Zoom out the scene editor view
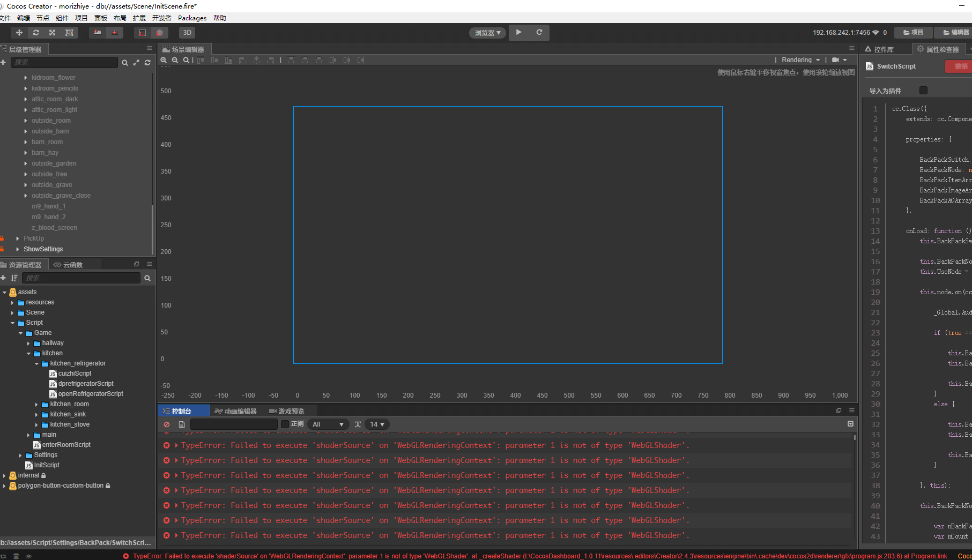The width and height of the screenshot is (972, 560). pyautogui.click(x=175, y=60)
